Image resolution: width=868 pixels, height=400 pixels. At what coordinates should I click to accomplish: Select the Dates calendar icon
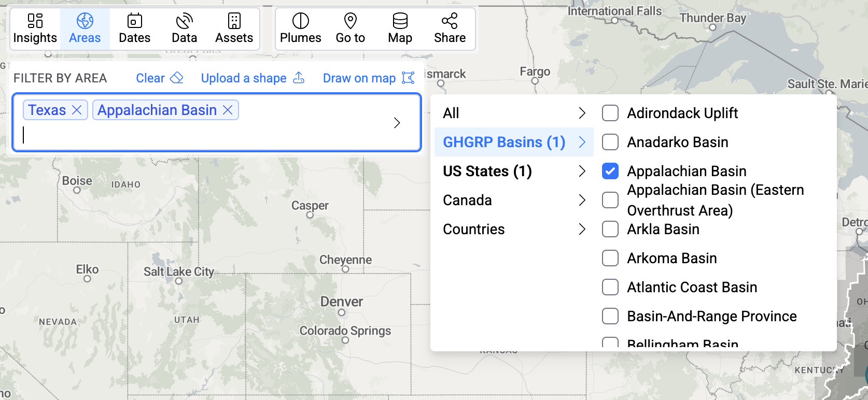(134, 21)
